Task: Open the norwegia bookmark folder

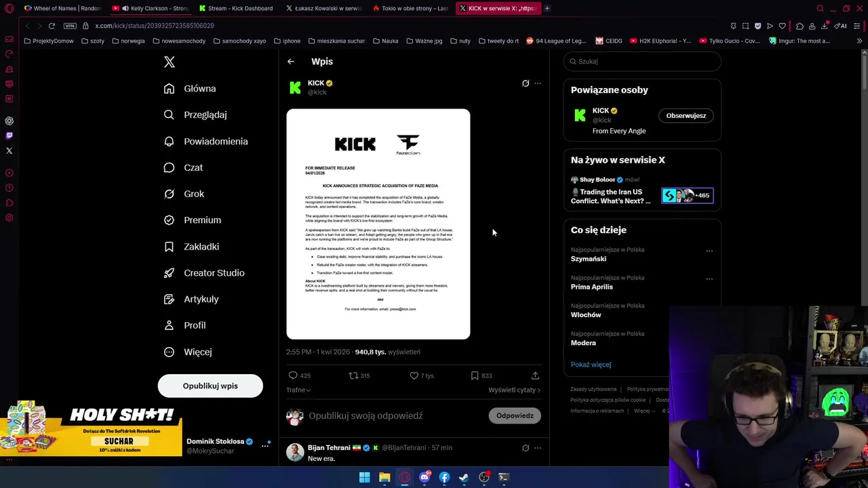Action: click(128, 41)
